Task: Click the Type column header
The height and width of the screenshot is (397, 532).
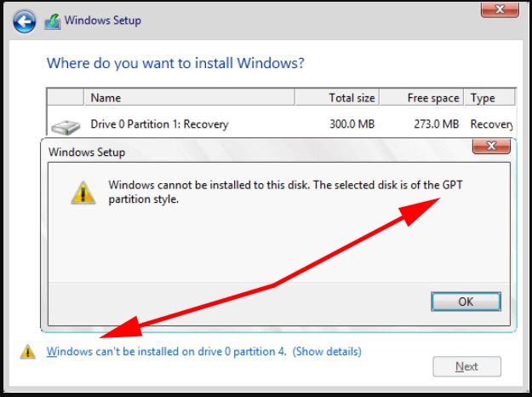Action: click(483, 98)
